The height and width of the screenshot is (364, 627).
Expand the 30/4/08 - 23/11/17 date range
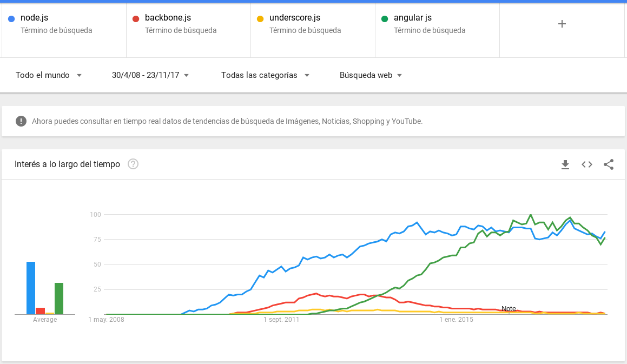(x=150, y=75)
